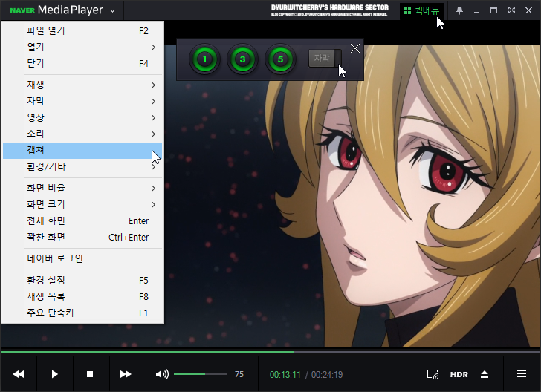Open 재생 목록 from the menu
The height and width of the screenshot is (392, 541).
tap(82, 296)
